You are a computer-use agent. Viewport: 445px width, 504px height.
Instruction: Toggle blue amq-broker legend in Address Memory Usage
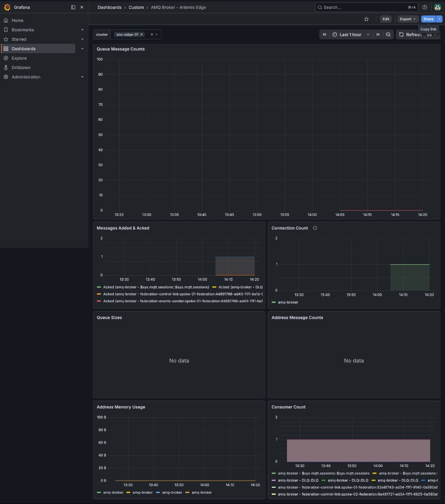(x=172, y=492)
